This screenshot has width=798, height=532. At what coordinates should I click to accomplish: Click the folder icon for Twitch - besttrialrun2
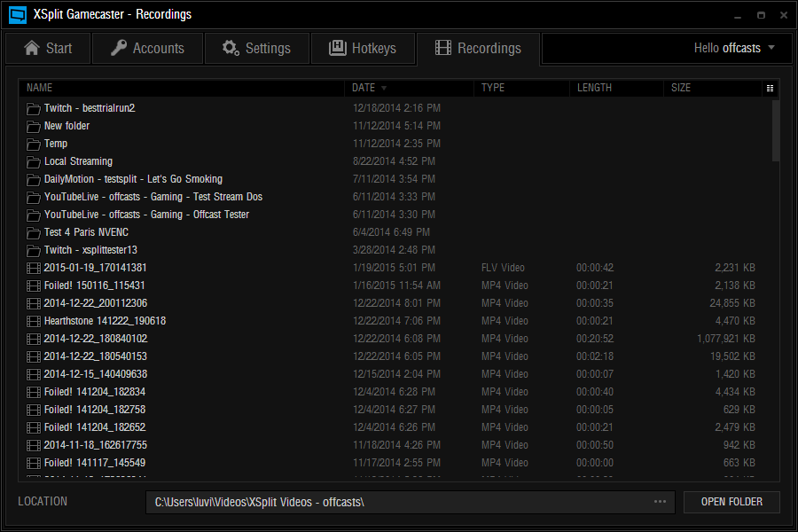click(34, 108)
